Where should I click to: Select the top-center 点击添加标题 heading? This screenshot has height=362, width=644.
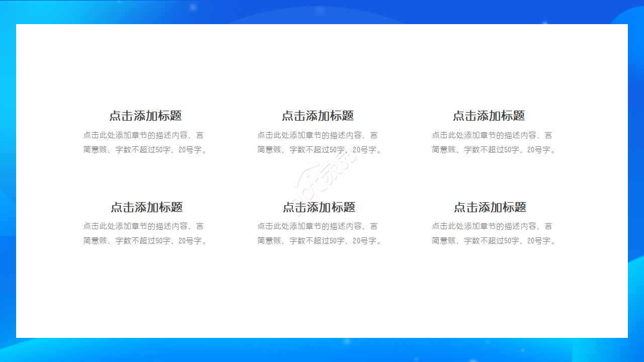[318, 116]
